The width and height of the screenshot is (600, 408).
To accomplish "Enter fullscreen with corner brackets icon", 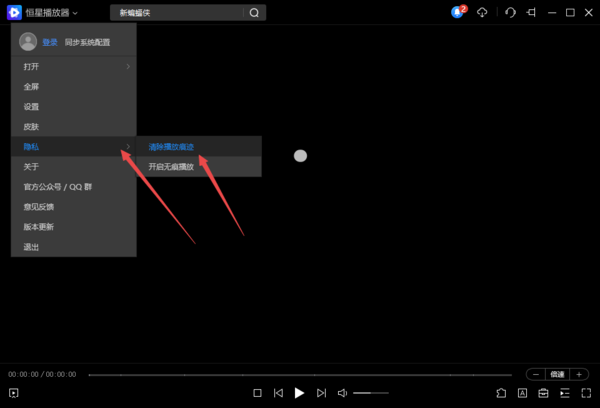I will (x=586, y=393).
